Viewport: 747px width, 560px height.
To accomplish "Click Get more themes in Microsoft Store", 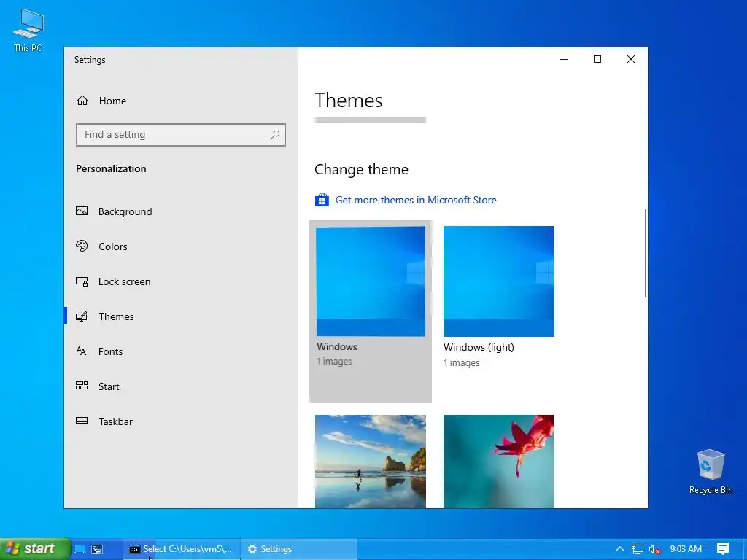I will pyautogui.click(x=415, y=200).
